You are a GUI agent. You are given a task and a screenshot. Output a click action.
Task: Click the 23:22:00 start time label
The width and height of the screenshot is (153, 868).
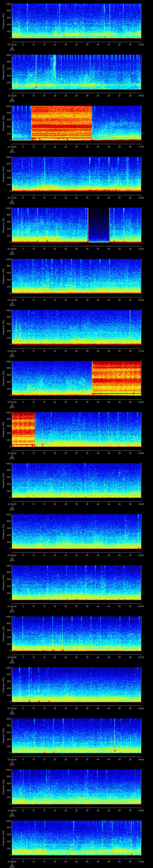coord(12,453)
